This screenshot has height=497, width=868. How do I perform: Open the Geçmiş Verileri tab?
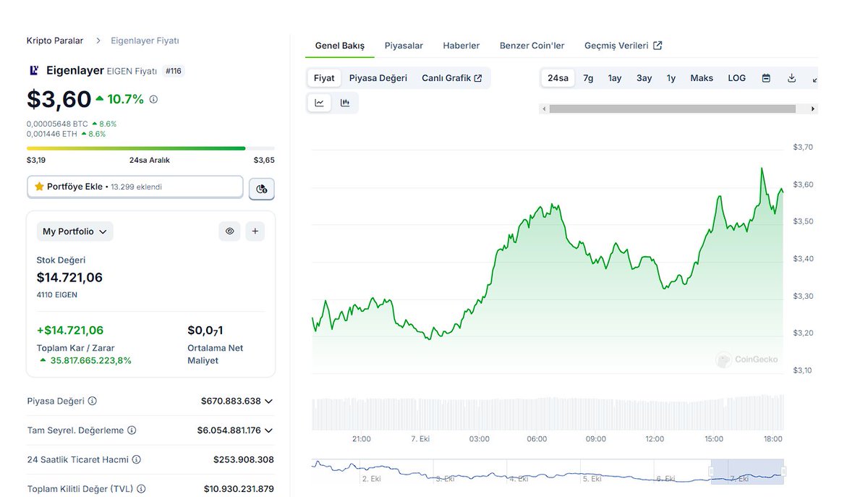pyautogui.click(x=624, y=46)
